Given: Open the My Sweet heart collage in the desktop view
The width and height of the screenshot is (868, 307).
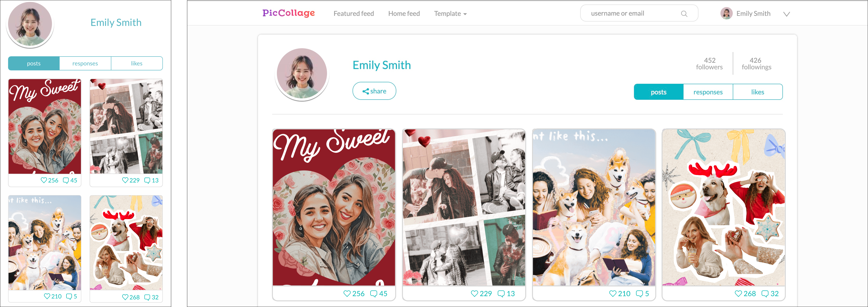Looking at the screenshot, I should tap(334, 207).
